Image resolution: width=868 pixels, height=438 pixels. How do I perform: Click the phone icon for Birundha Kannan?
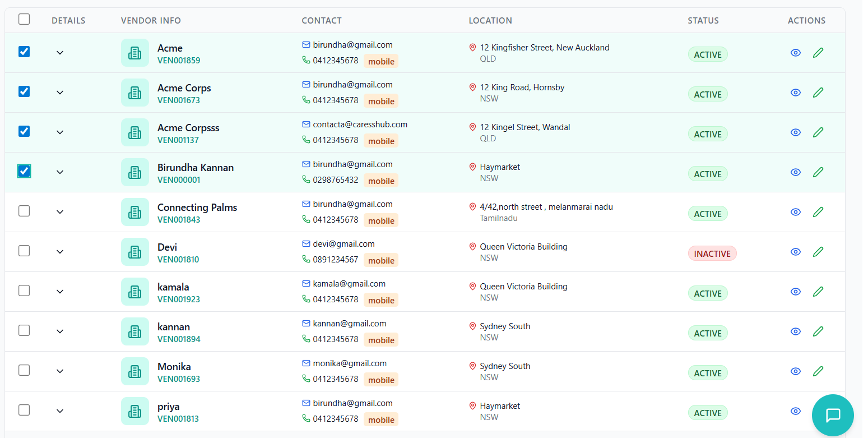tap(305, 181)
